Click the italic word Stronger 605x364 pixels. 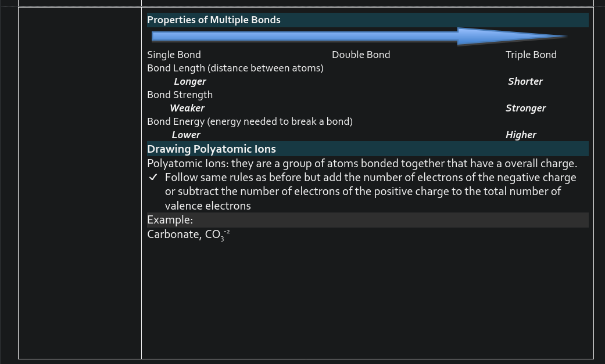[525, 108]
